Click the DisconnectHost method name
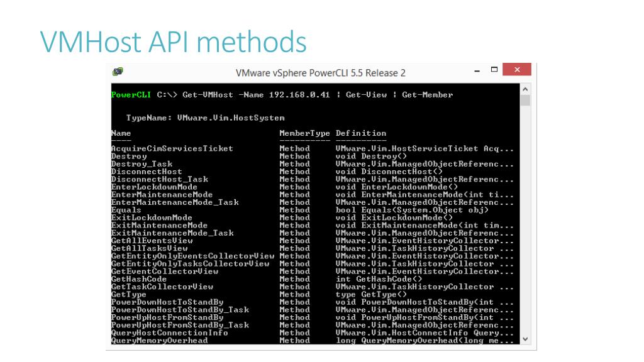 [147, 172]
